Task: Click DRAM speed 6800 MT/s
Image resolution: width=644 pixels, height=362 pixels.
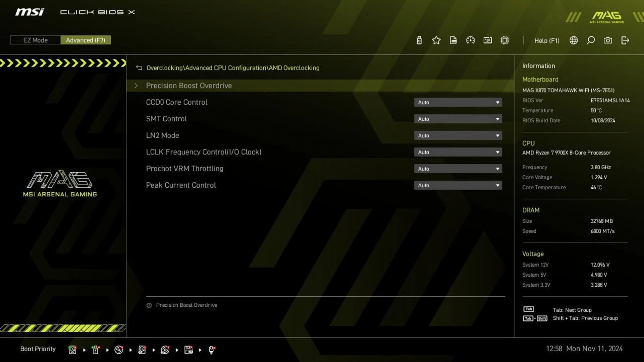Action: click(x=602, y=231)
